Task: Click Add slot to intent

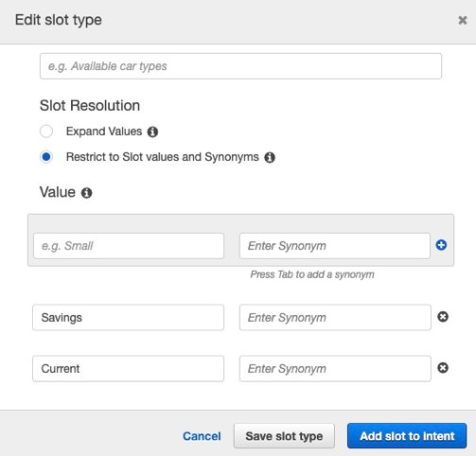Action: [407, 436]
